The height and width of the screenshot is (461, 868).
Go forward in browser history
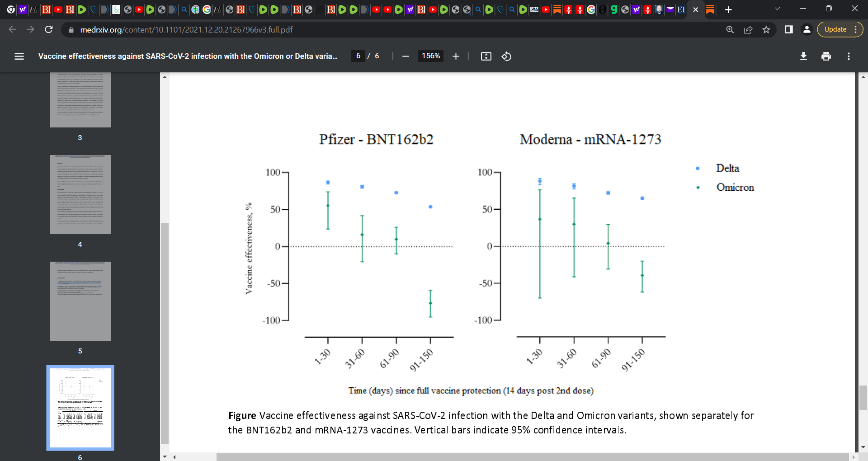click(x=30, y=29)
